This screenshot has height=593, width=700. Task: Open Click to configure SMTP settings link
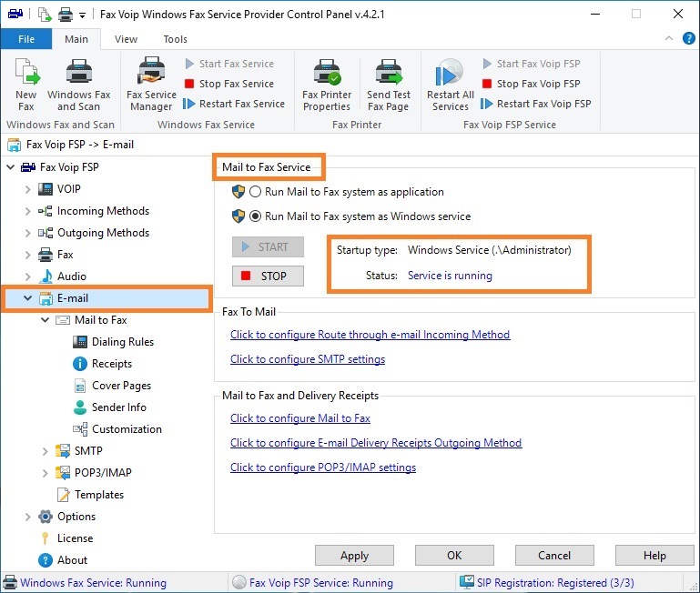click(308, 359)
